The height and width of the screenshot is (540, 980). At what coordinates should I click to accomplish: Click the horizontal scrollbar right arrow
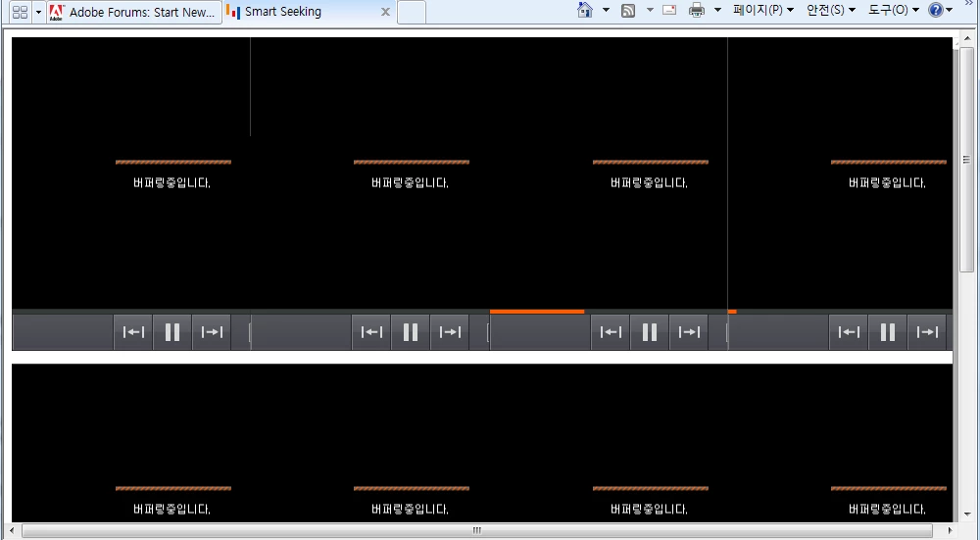coord(950,530)
